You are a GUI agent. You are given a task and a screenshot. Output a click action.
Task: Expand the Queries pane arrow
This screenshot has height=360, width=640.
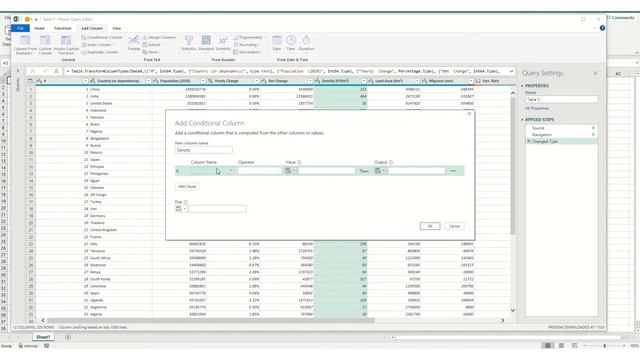(18, 71)
